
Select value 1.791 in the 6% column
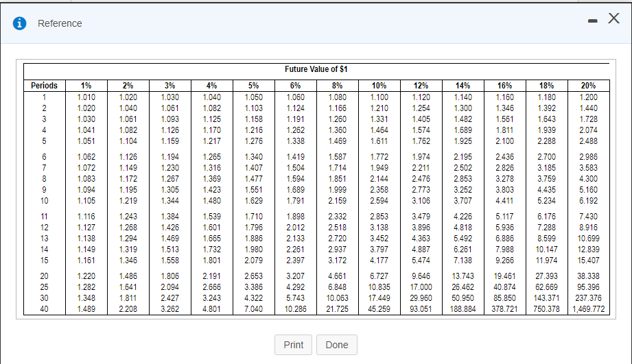pos(296,201)
